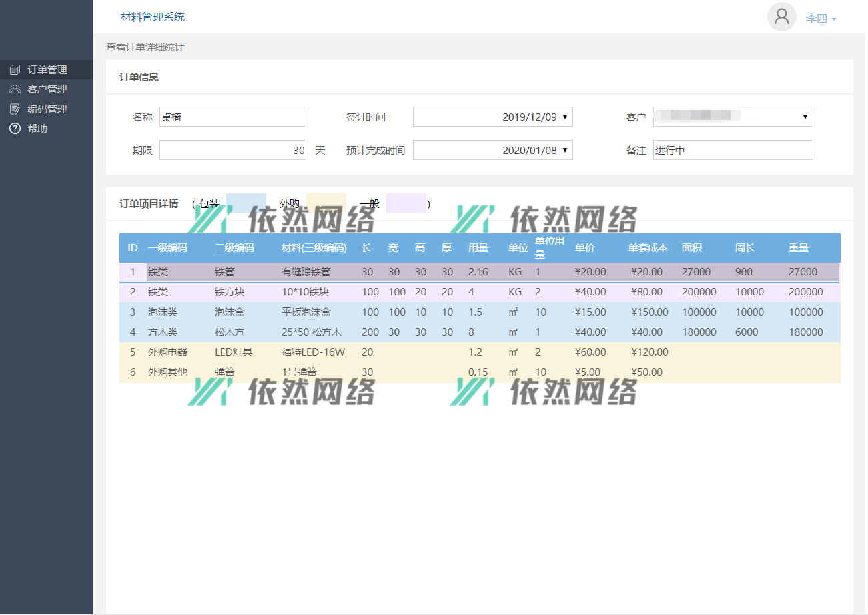Click the 一般 purple color swatch
Viewport: 868px width, 615px height.
[406, 203]
